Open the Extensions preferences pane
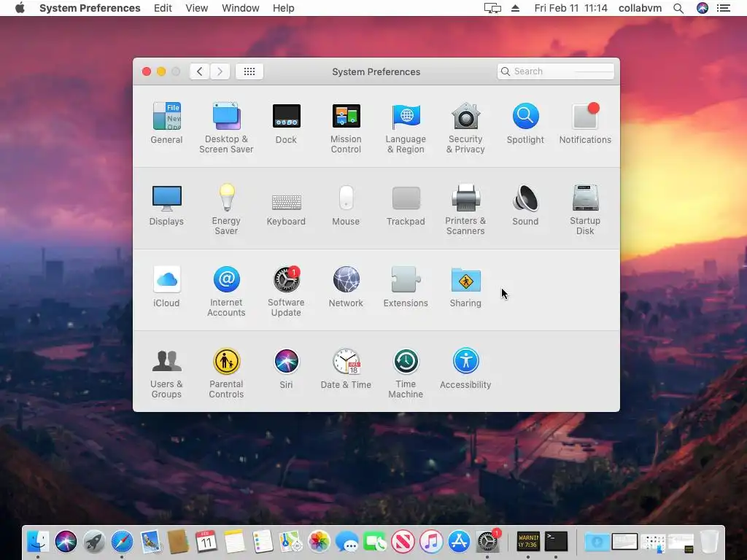 [406, 287]
